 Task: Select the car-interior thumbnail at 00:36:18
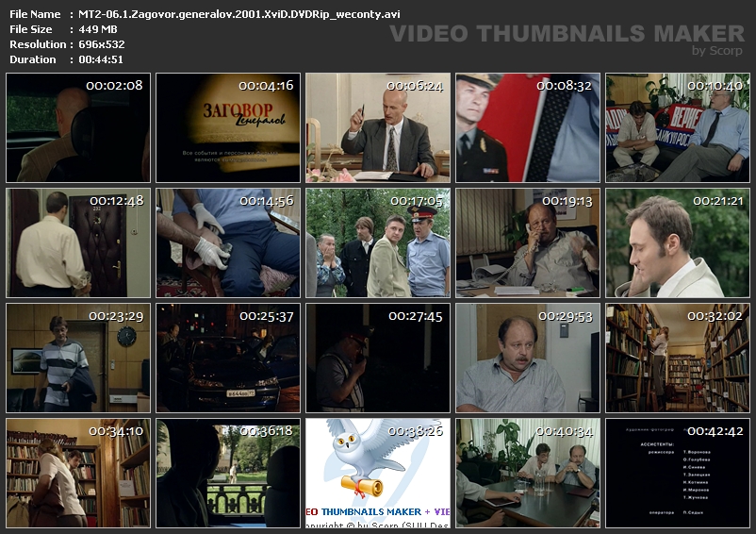pos(228,474)
